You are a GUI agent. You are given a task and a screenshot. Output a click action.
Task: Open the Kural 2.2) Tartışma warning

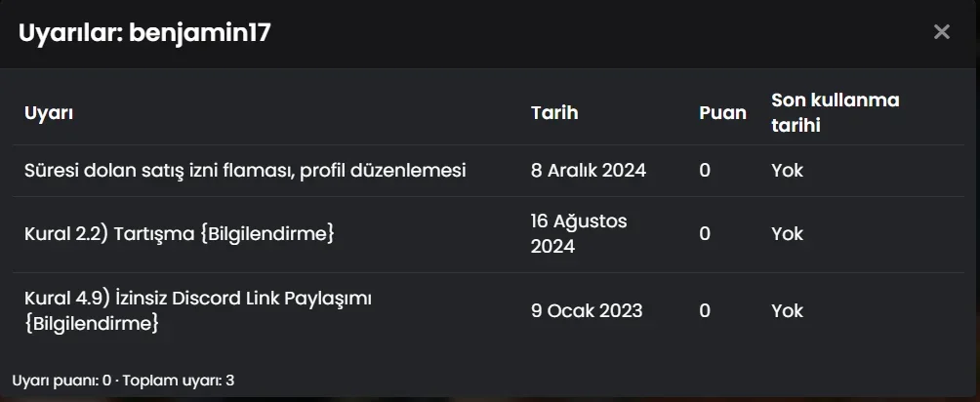pyautogui.click(x=180, y=234)
